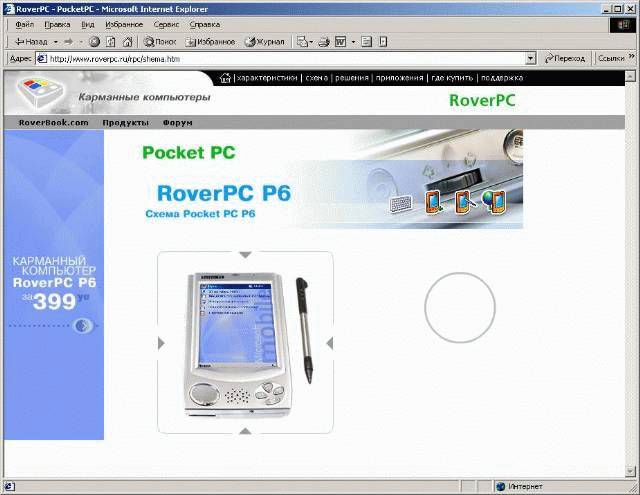The width and height of the screenshot is (640, 495).
Task: Open the Форум tab
Action: [178, 122]
